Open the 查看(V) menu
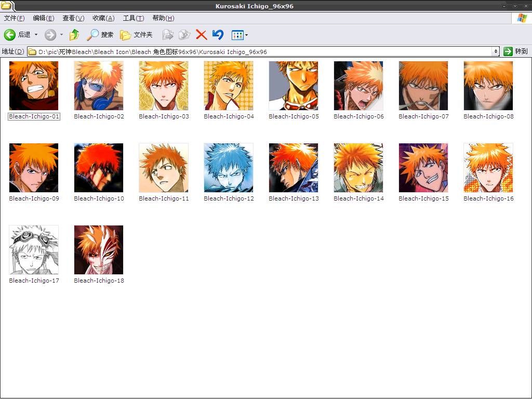This screenshot has height=399, width=532. 73,18
